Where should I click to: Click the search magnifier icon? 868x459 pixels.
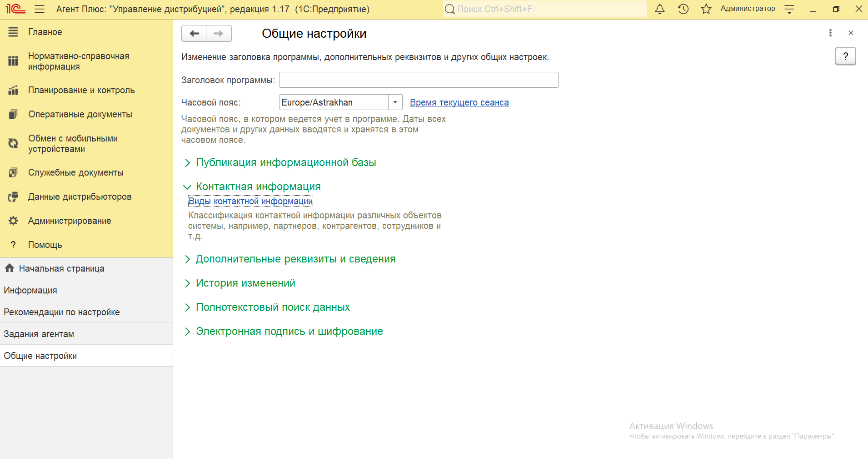pyautogui.click(x=449, y=9)
